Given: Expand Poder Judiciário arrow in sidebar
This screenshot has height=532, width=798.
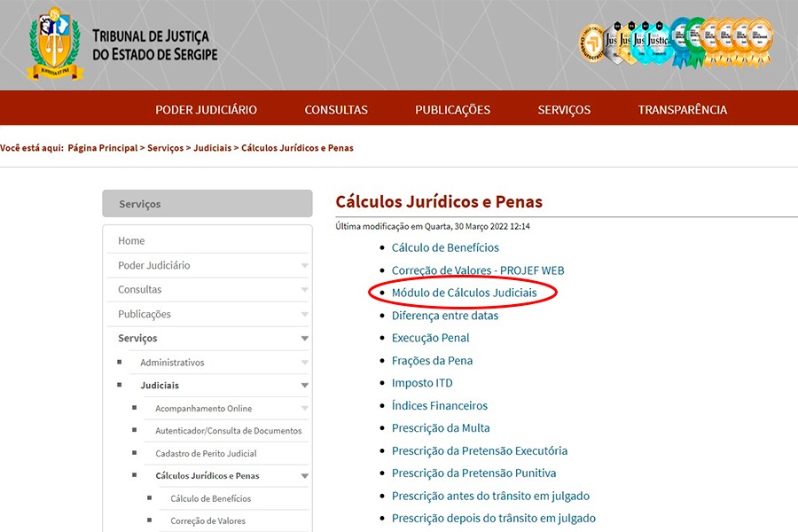Looking at the screenshot, I should coord(304,266).
